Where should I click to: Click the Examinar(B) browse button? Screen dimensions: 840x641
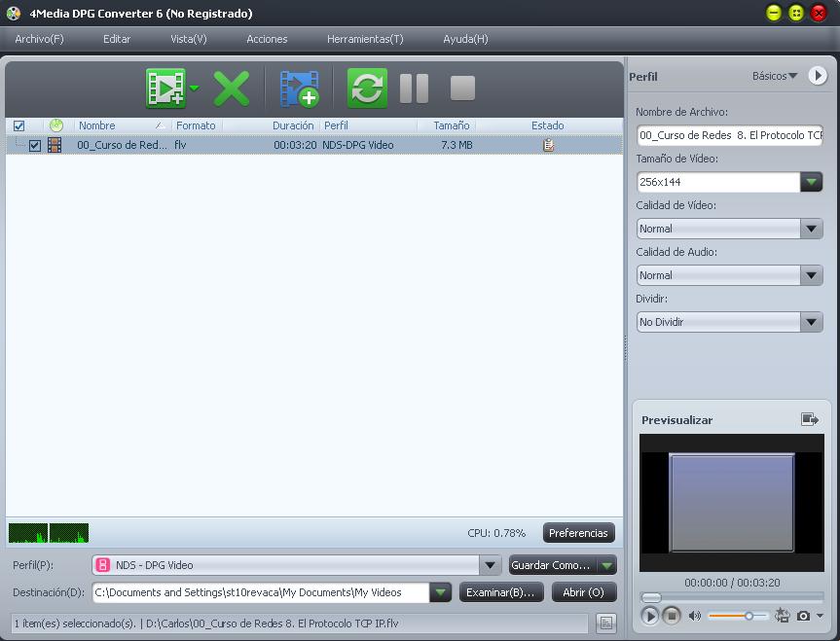(501, 592)
